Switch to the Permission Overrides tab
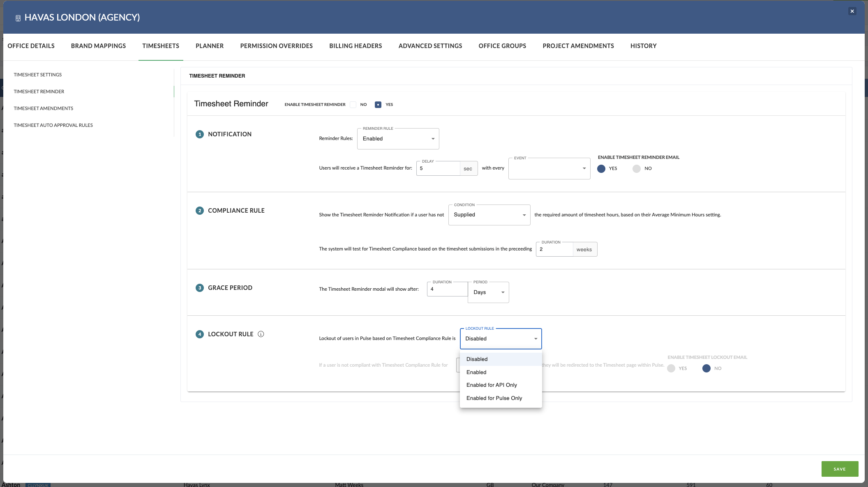The image size is (868, 487). (x=277, y=46)
